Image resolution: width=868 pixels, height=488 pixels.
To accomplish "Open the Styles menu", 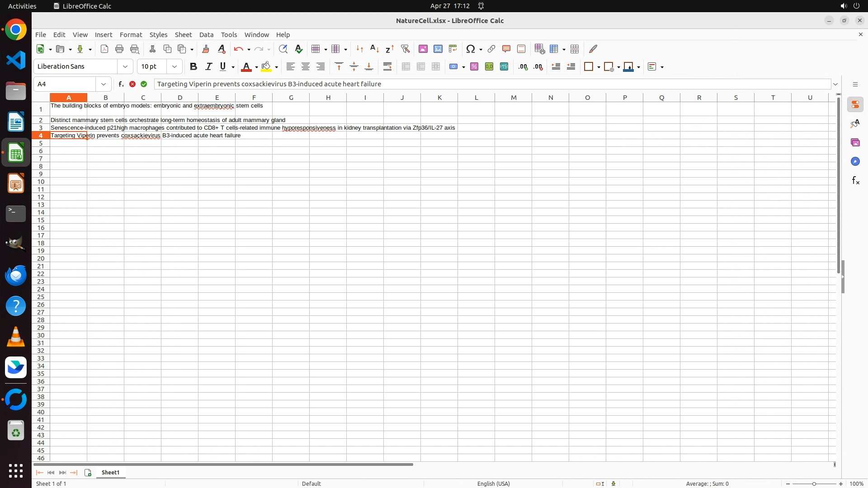I will point(158,35).
